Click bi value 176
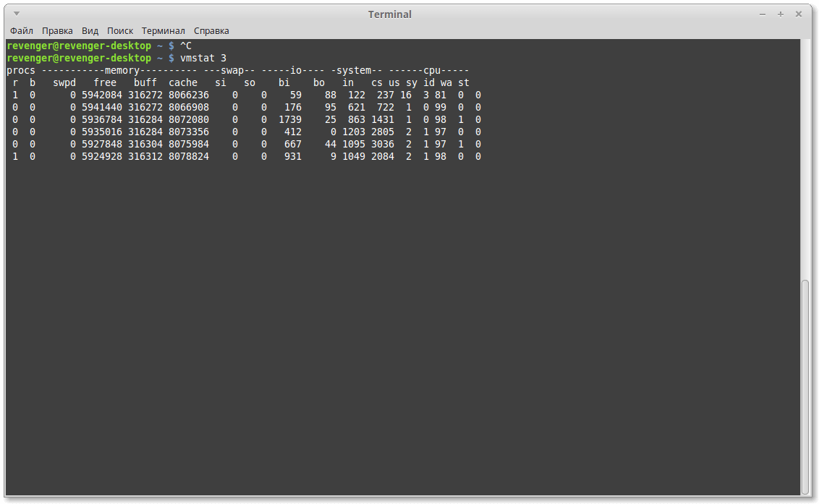This screenshot has height=504, width=819. click(x=293, y=107)
